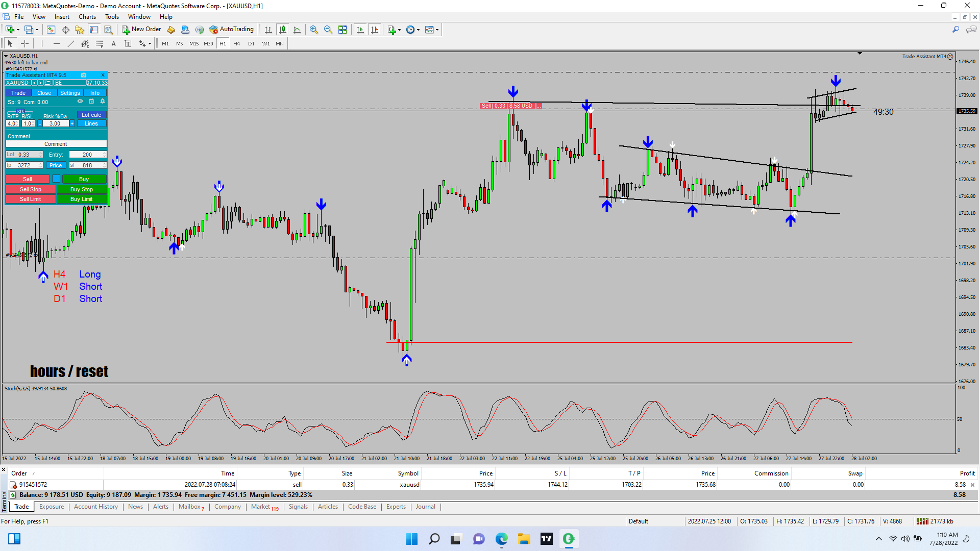Viewport: 980px width, 551px height.
Task: Click the bell alert icon in panel
Action: pos(103,102)
